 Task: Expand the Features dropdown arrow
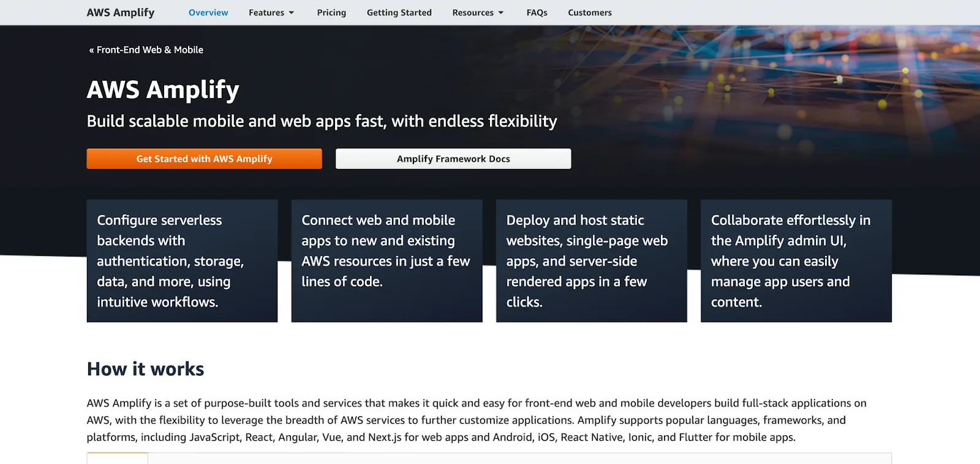[292, 13]
